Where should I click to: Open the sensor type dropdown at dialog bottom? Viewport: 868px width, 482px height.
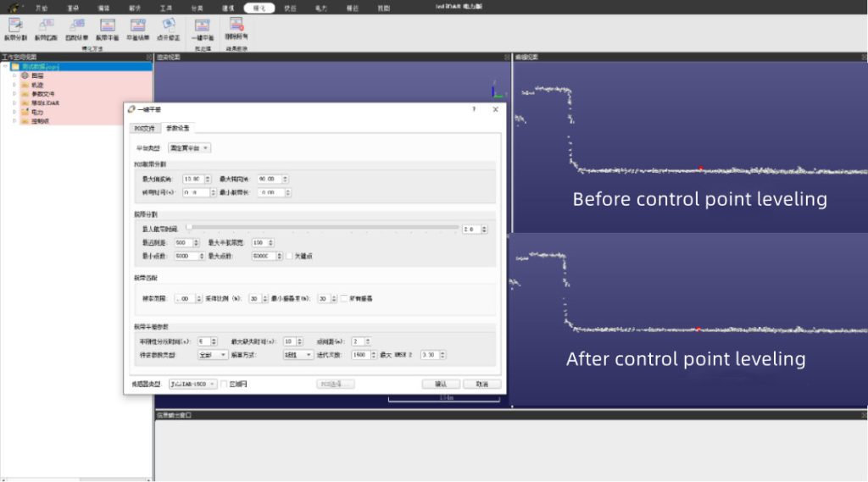pyautogui.click(x=192, y=384)
